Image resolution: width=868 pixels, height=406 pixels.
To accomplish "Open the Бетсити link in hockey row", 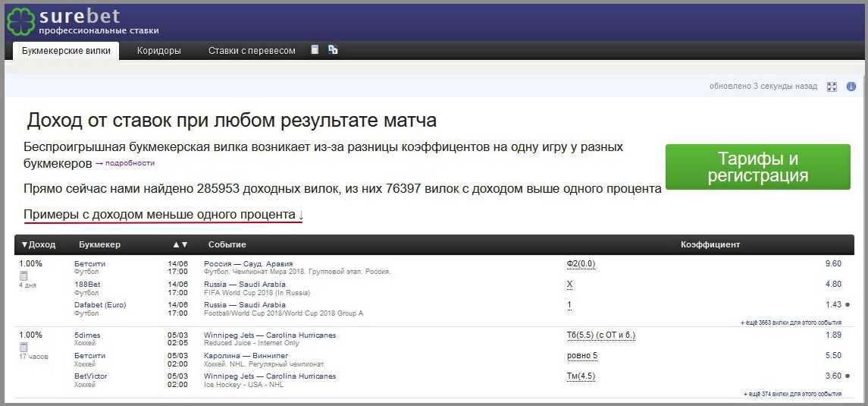I will 89,356.
